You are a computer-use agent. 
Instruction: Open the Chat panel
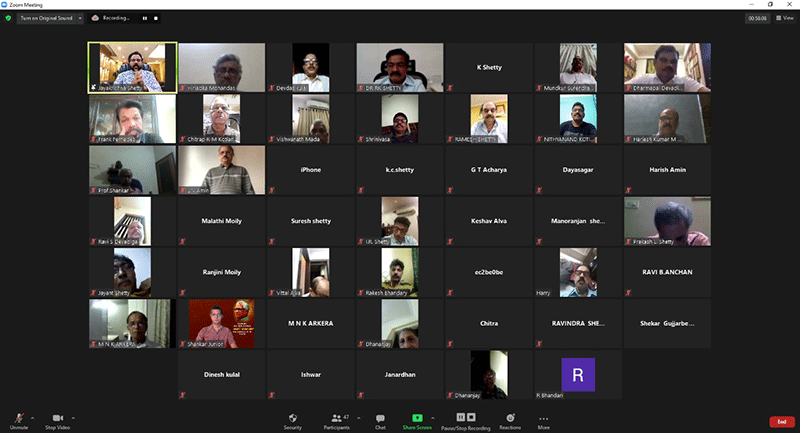(380, 418)
